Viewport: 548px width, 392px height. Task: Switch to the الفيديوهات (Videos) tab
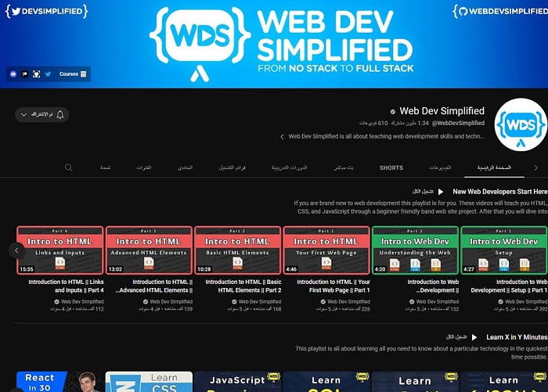click(440, 167)
